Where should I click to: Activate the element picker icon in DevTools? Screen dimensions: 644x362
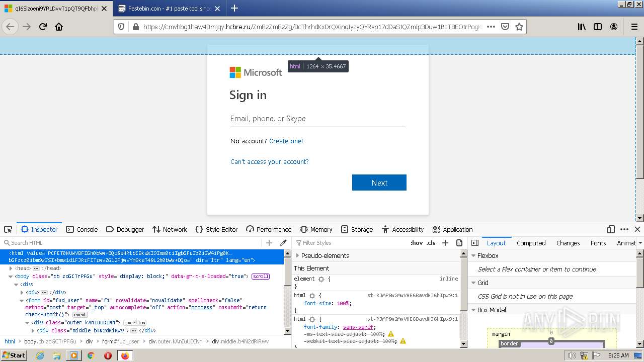pyautogui.click(x=8, y=229)
